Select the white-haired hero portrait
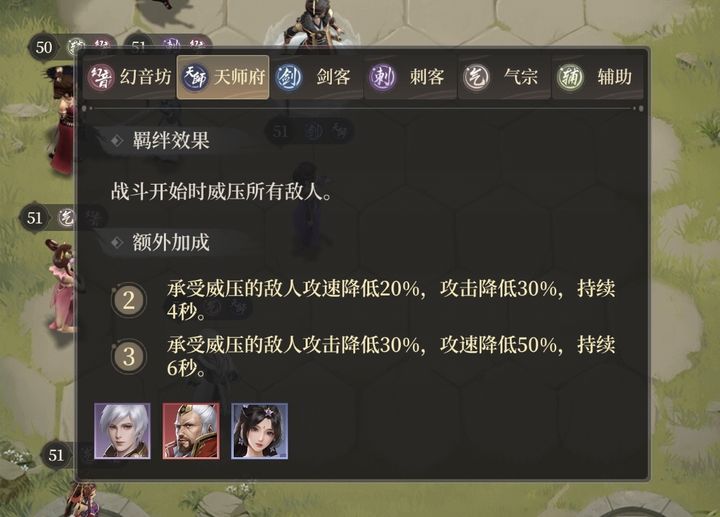The height and width of the screenshot is (517, 720). (x=122, y=431)
